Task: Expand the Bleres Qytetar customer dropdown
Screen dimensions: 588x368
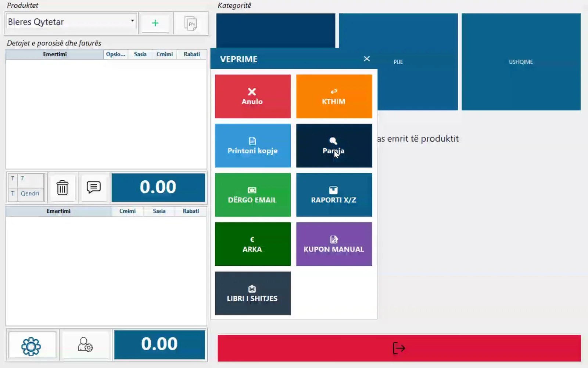Action: coord(132,21)
